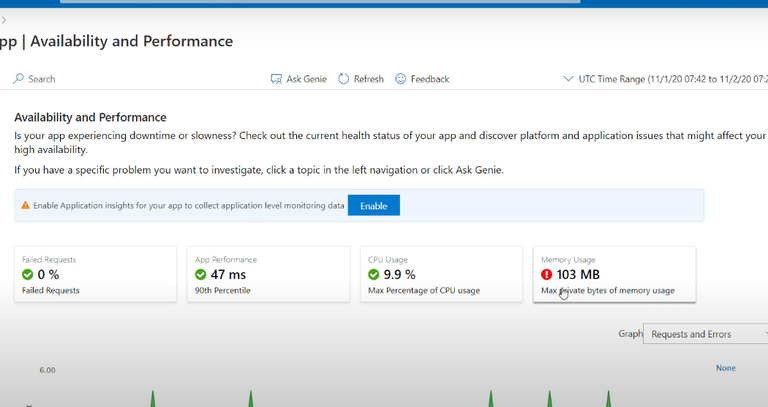
Task: Click the Search magnifier icon
Action: pyautogui.click(x=18, y=79)
